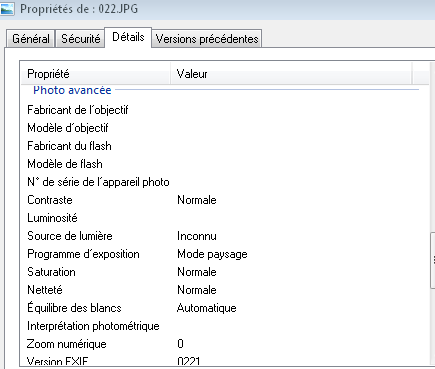Click the empty Modèle de flash value field
Viewport: 435px width, 369px height.
300,164
